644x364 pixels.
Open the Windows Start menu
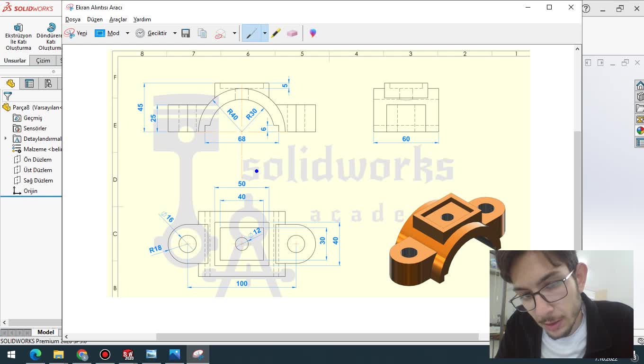tap(11, 355)
